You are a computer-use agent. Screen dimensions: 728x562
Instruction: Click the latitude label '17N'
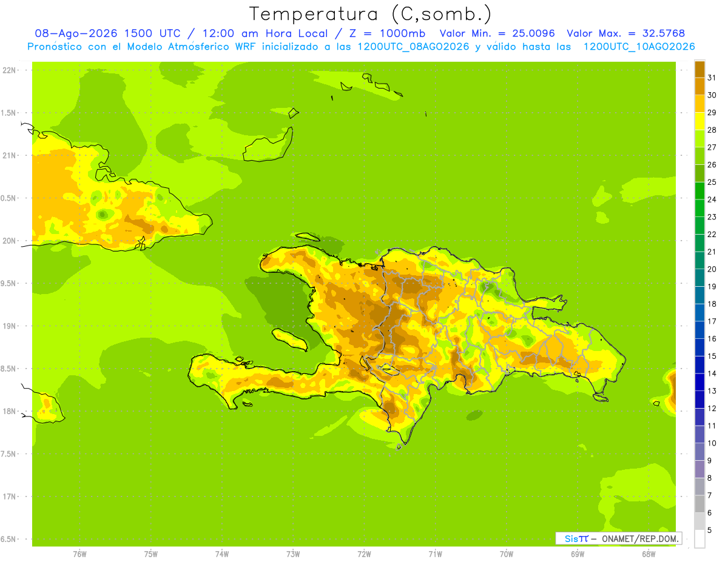[x=8, y=497]
